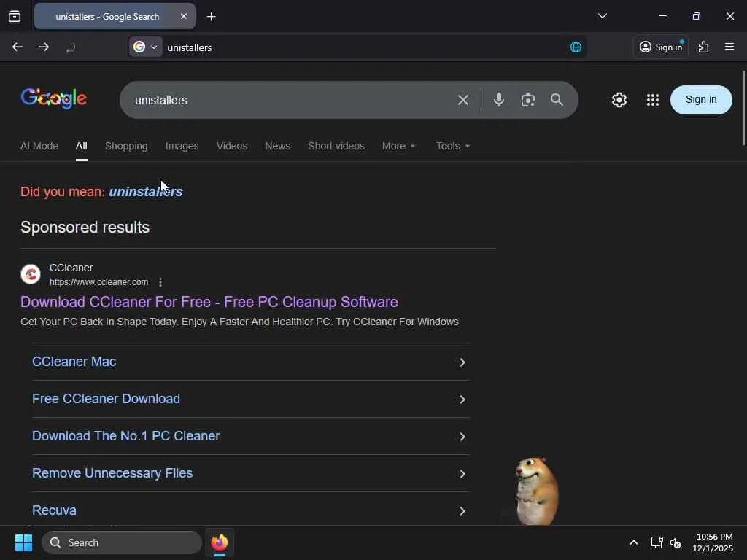Screen dimensions: 747x560
Task: Open the Windows Start menu
Action: [23, 542]
